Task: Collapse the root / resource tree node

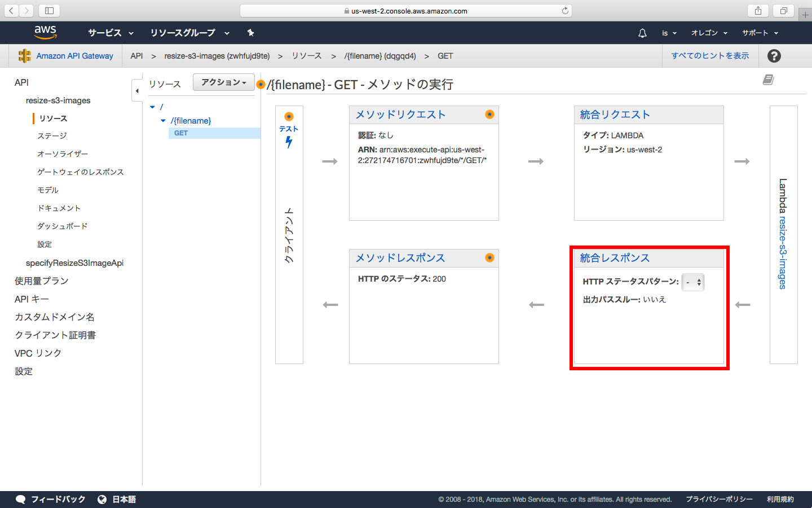Action: coord(152,107)
